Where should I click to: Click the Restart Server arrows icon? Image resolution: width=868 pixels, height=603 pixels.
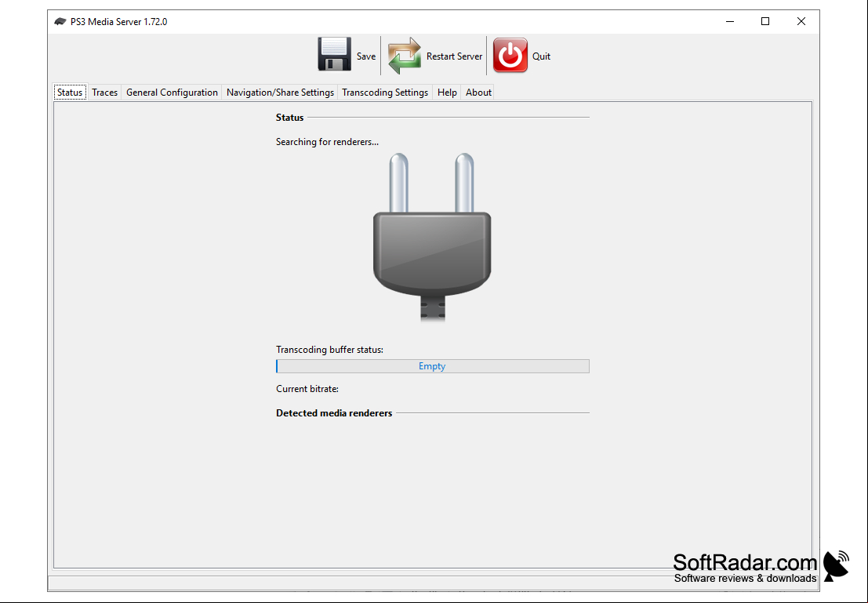[x=404, y=56]
